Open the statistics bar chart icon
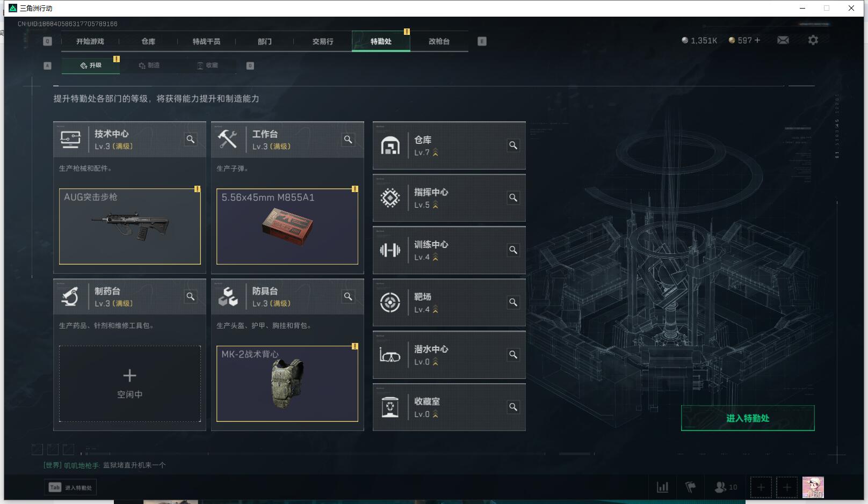868x504 pixels. click(663, 487)
